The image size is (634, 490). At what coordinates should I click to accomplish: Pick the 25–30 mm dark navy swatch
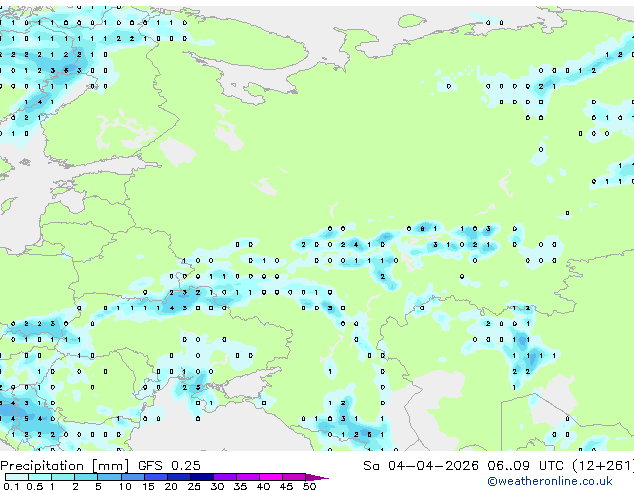201,477
